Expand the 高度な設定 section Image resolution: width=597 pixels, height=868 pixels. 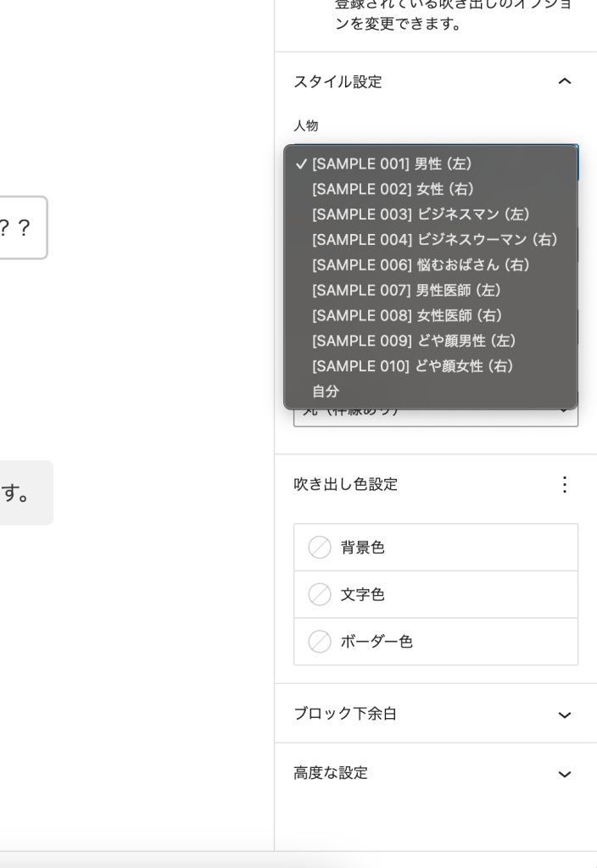565,774
